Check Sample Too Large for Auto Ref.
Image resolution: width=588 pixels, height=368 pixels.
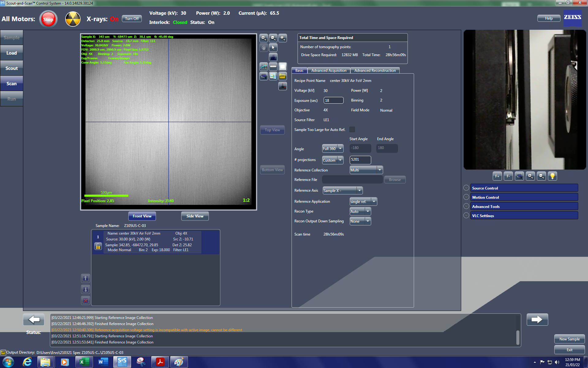352,129
